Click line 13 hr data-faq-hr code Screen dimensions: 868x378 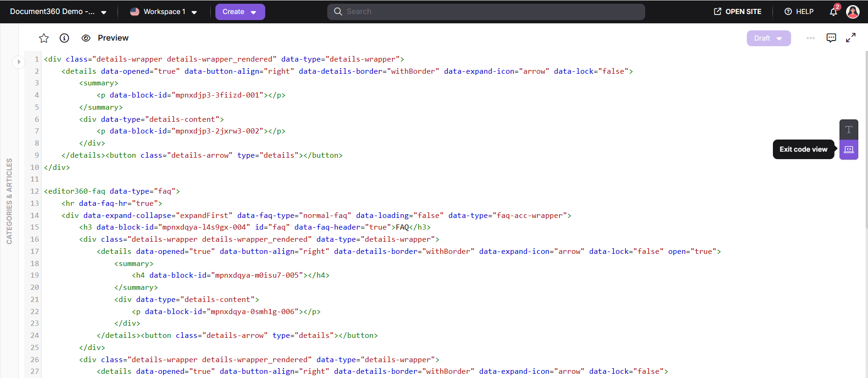pyautogui.click(x=112, y=203)
